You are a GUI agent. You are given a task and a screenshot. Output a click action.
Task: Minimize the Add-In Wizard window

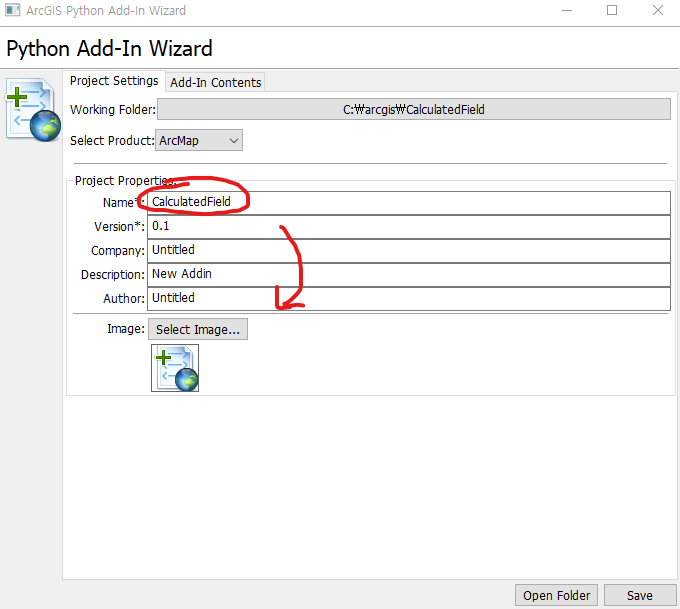coord(567,10)
